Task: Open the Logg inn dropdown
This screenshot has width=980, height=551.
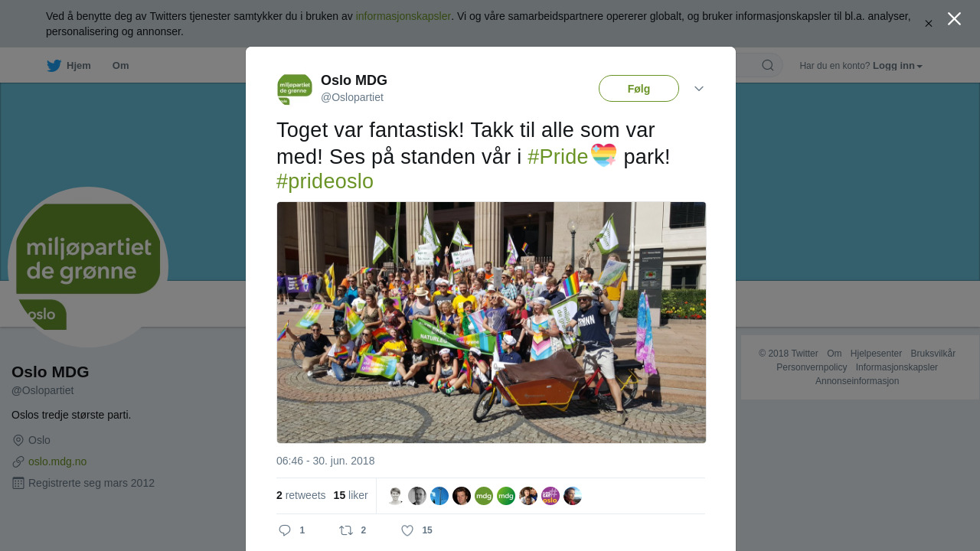Action: point(897,66)
